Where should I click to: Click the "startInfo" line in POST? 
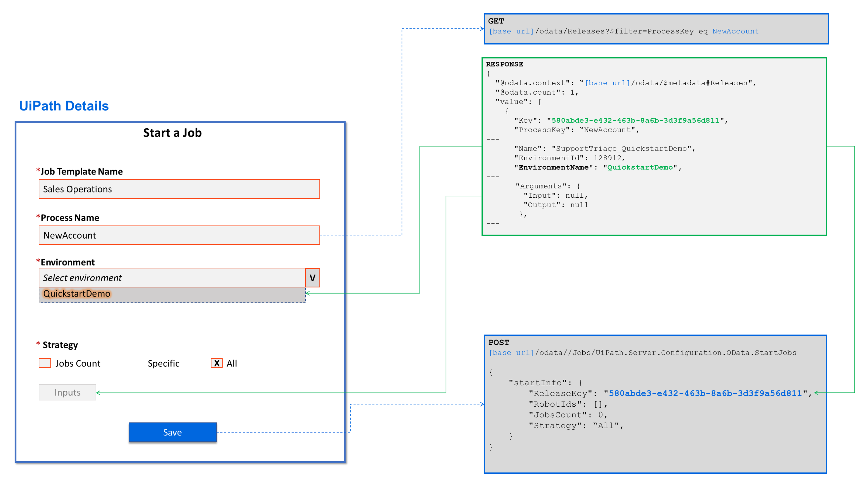tap(545, 383)
